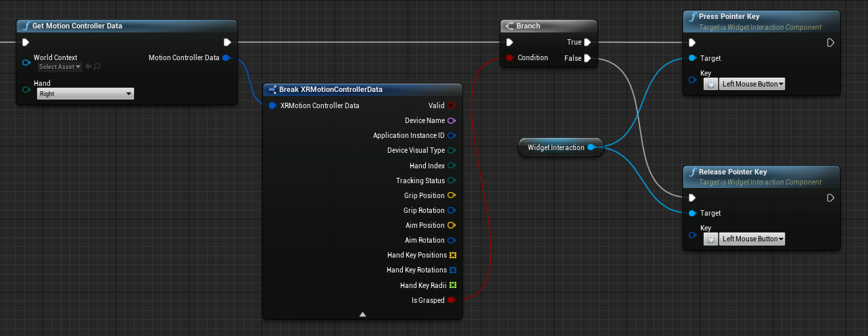
Task: Click the Device Visual Type output pin
Action: [x=452, y=150]
